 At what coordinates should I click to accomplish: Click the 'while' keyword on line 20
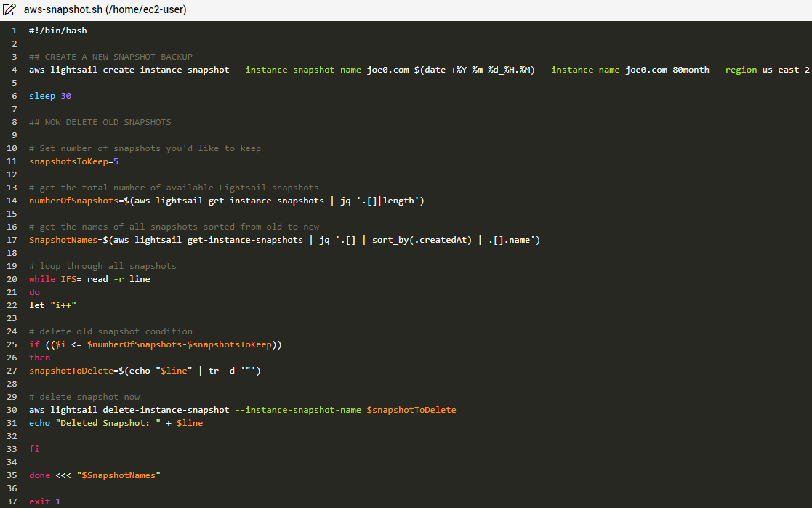[42, 279]
